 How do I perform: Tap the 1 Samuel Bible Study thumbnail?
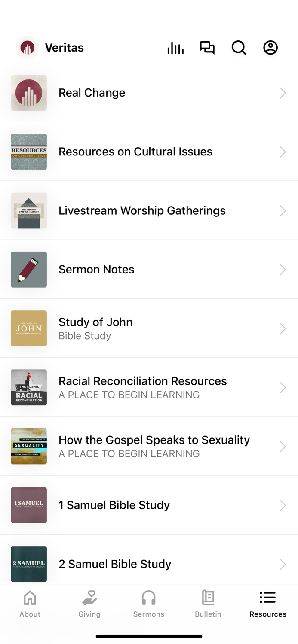(29, 505)
